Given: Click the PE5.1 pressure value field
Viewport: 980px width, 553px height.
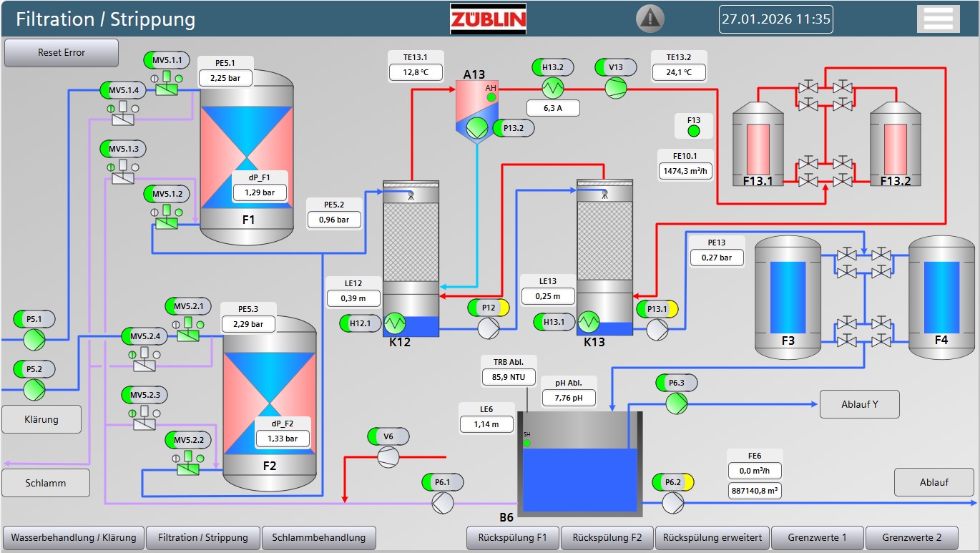Looking at the screenshot, I should (x=225, y=78).
